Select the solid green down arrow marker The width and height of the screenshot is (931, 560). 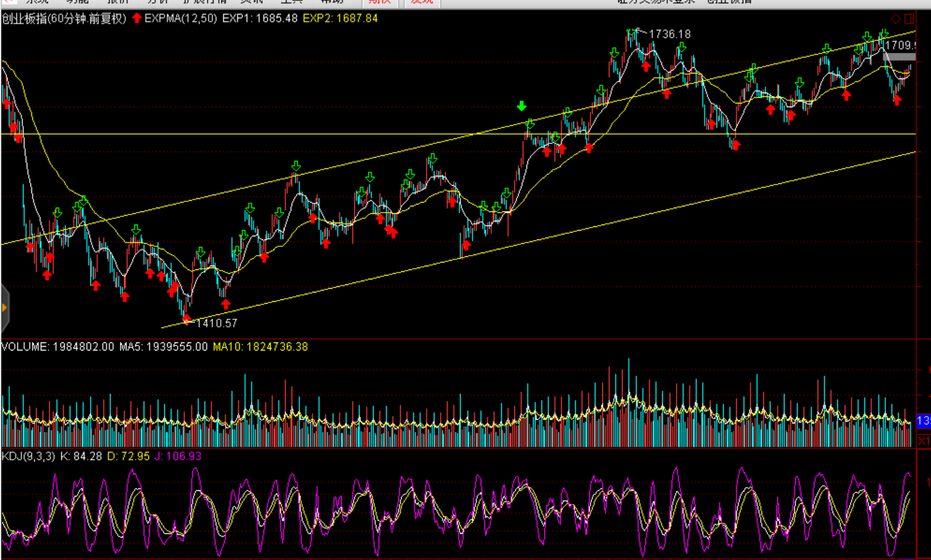522,107
